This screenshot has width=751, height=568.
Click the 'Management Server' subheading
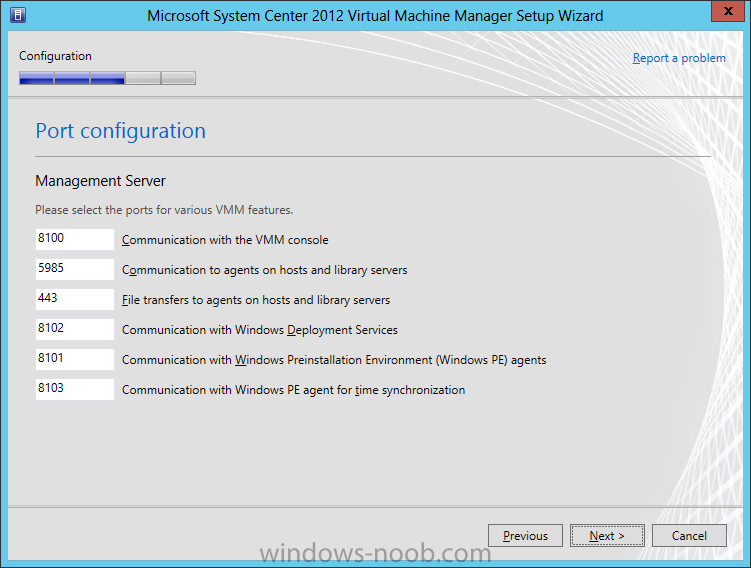pos(101,181)
